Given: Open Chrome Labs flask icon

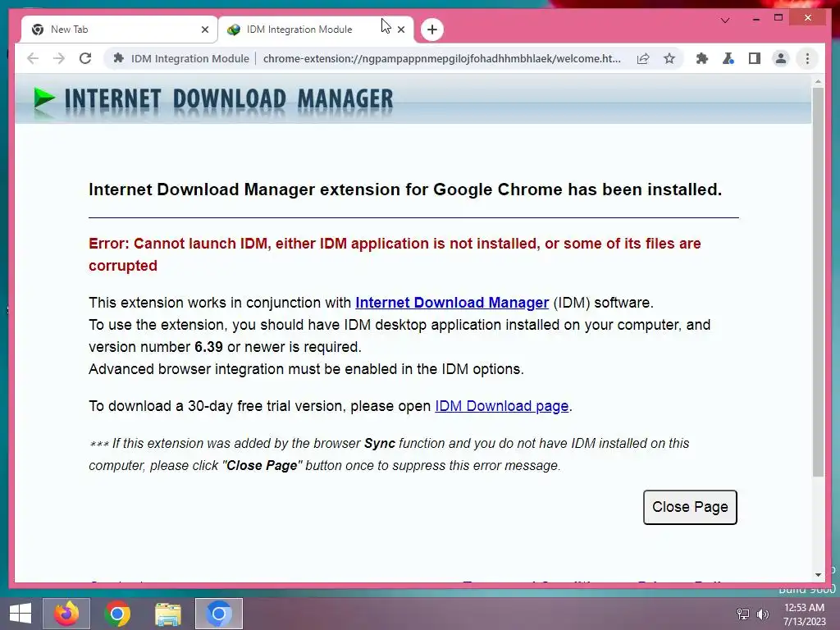Looking at the screenshot, I should pos(728,58).
